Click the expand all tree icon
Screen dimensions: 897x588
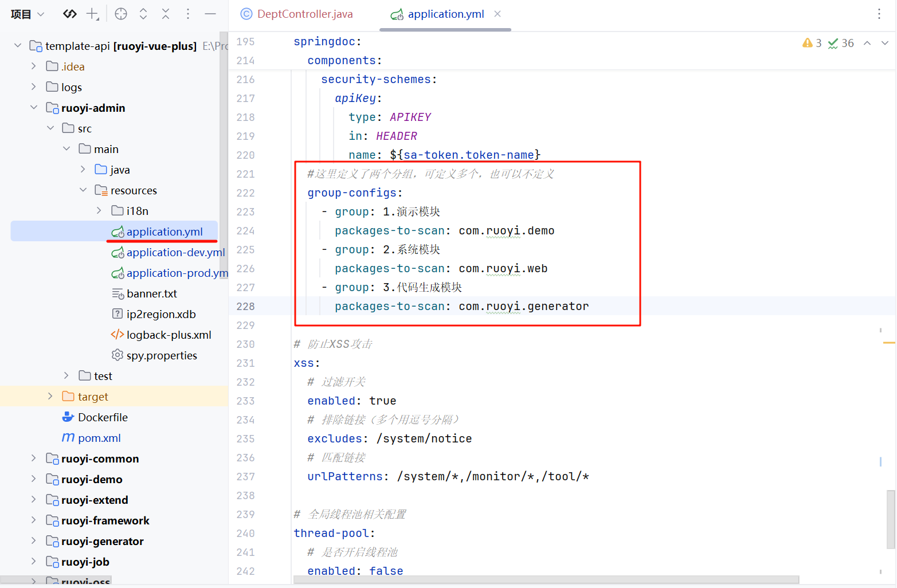point(143,14)
